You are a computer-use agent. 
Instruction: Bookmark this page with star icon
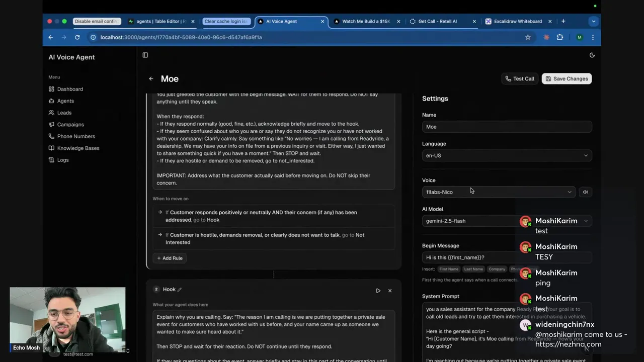[528, 37]
